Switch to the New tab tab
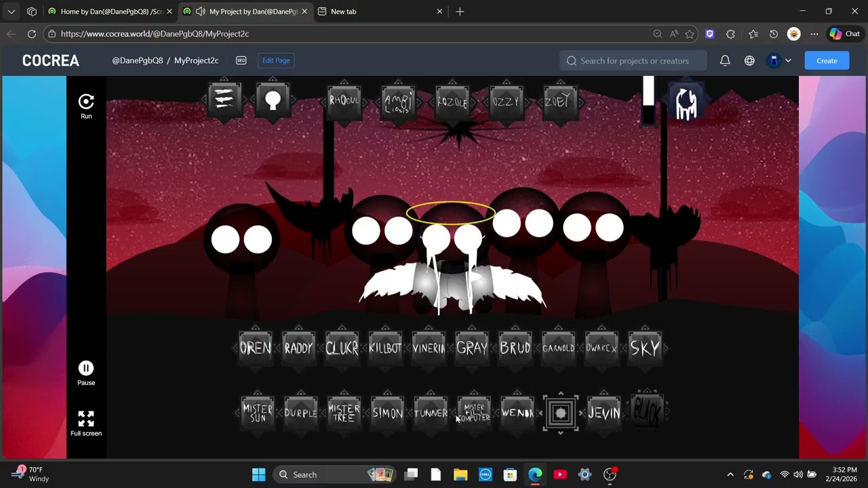 380,12
